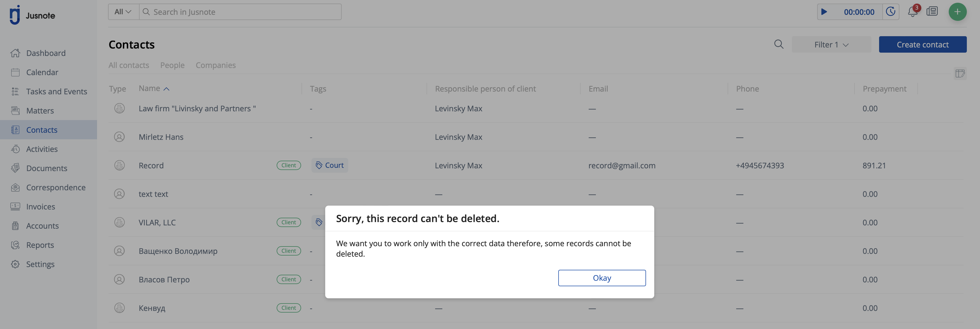This screenshot has height=329, width=980.
Task: Click the contacts search magnifier icon
Action: (x=779, y=44)
